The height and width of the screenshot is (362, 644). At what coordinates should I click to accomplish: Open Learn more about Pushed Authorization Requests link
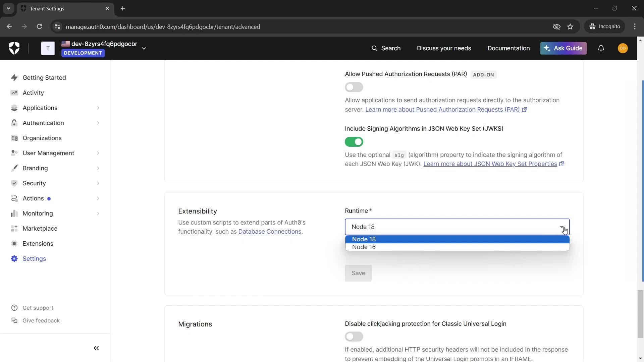point(446,110)
